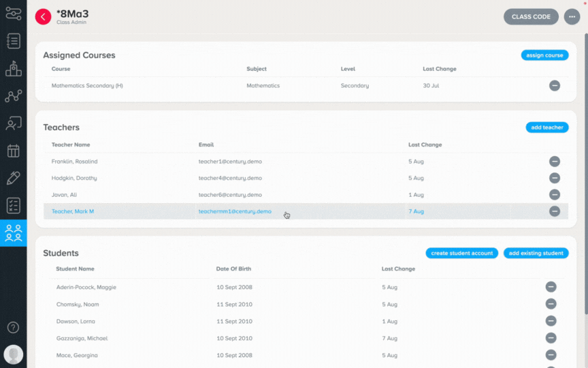Open Teacher, Mark M name link
This screenshot has width=588, height=368.
pyautogui.click(x=73, y=211)
